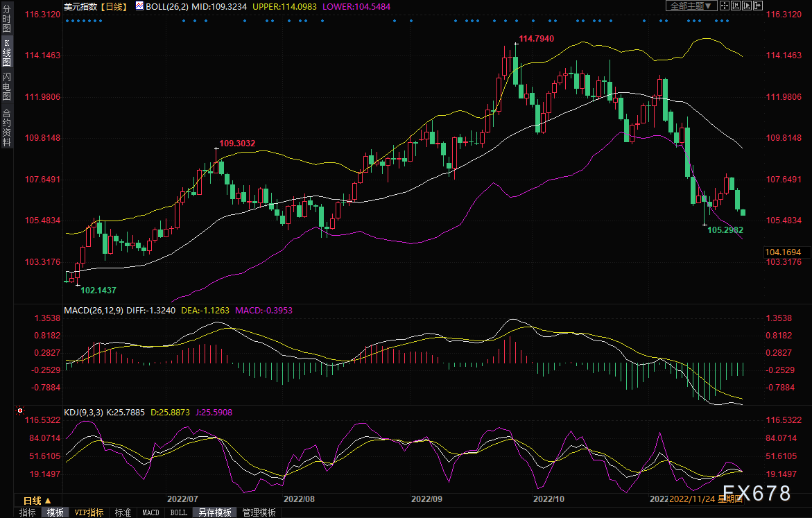
Task: Apply the BOLL template button
Action: click(179, 513)
